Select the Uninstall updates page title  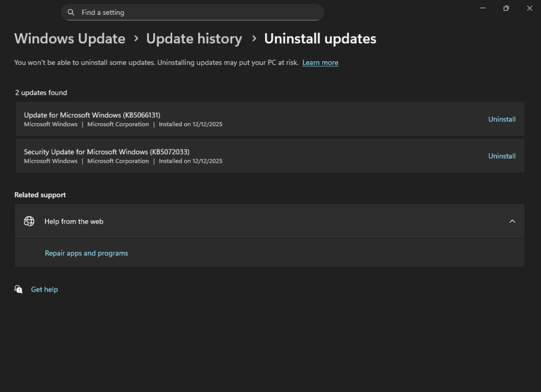pyautogui.click(x=320, y=39)
